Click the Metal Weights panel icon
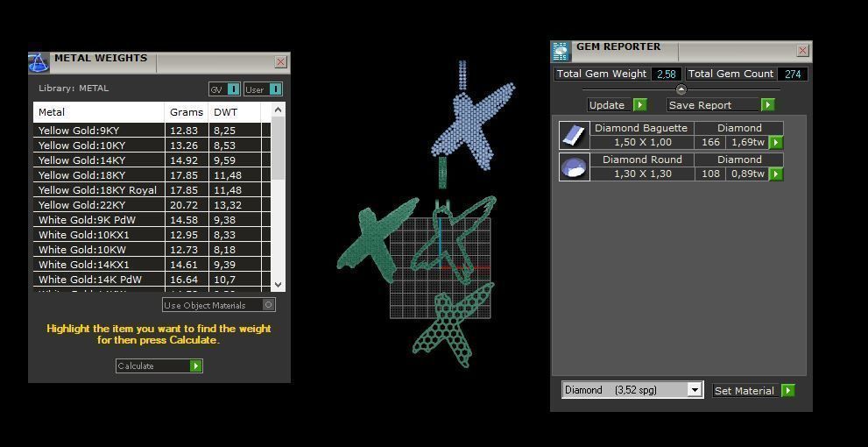Screen dimensions: 868x447 pyautogui.click(x=39, y=62)
